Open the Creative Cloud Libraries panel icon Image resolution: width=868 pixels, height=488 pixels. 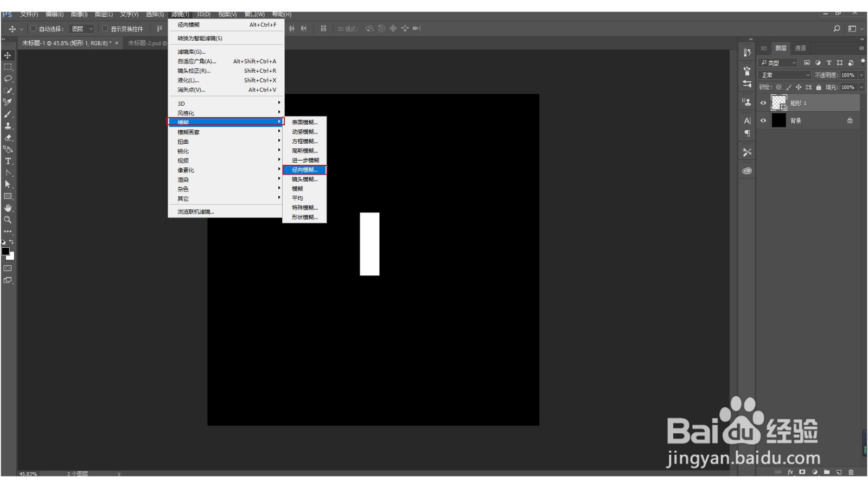747,171
